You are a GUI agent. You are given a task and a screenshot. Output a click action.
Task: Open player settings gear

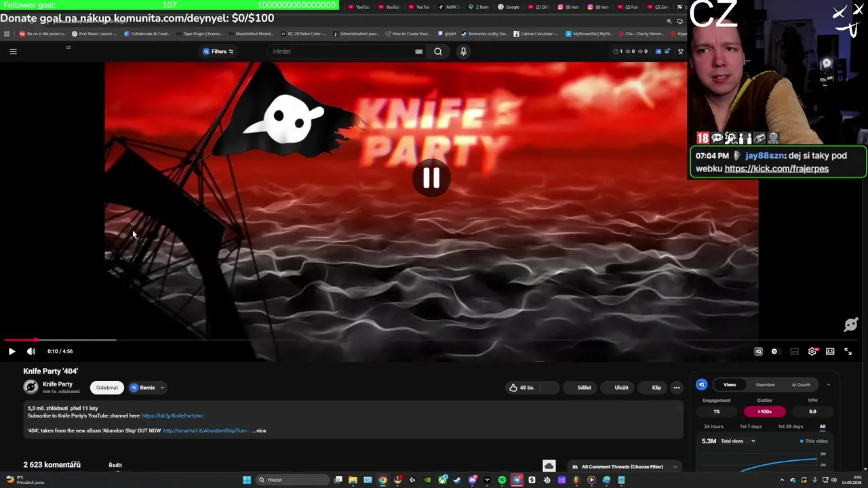coord(812,351)
